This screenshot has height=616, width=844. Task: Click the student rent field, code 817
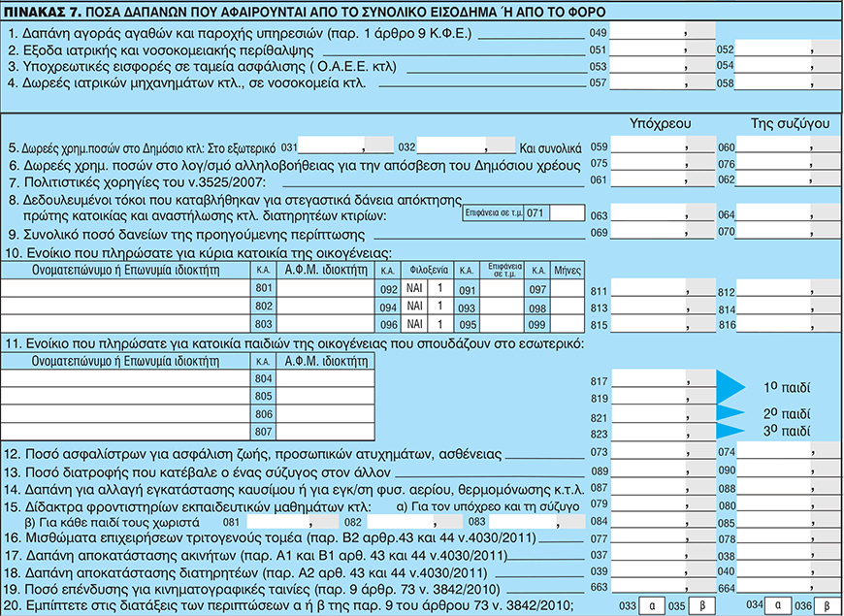[x=664, y=378]
